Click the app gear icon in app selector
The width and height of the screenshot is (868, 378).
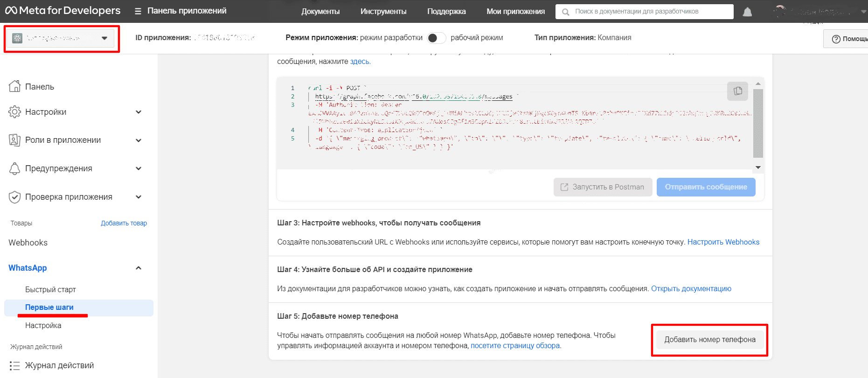[17, 38]
